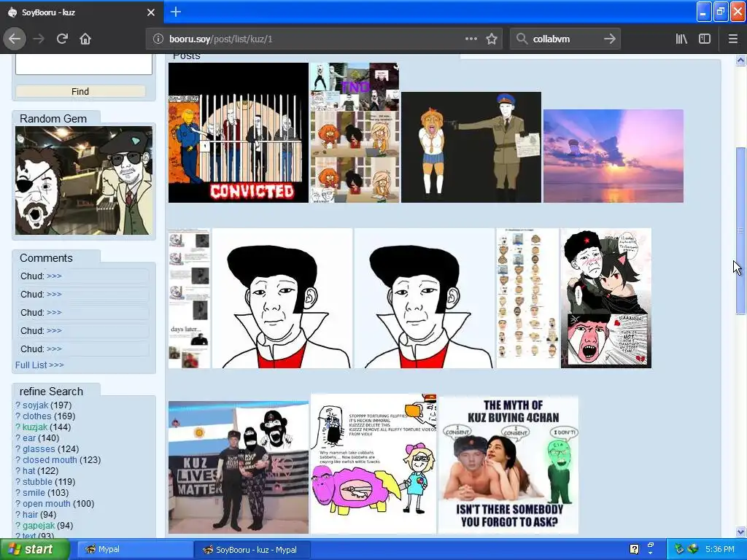
Task: Refine search by smile tag
Action: pos(34,493)
